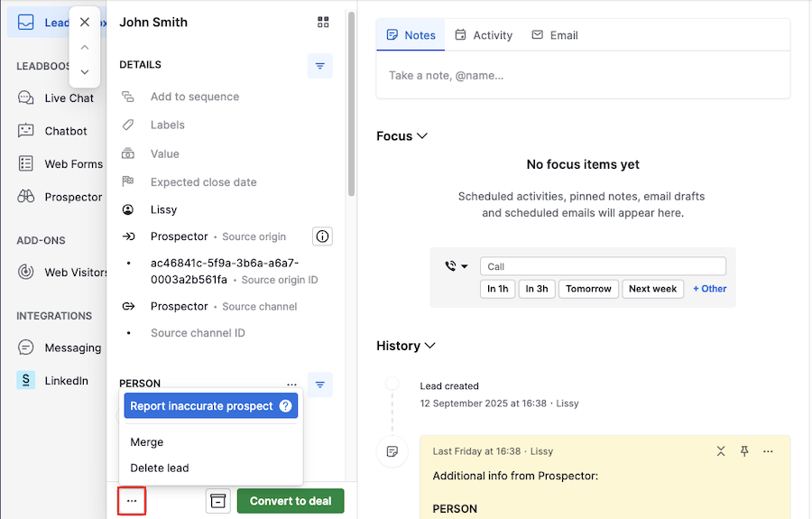Click the Take a note input field
This screenshot has width=812, height=519.
tap(582, 76)
